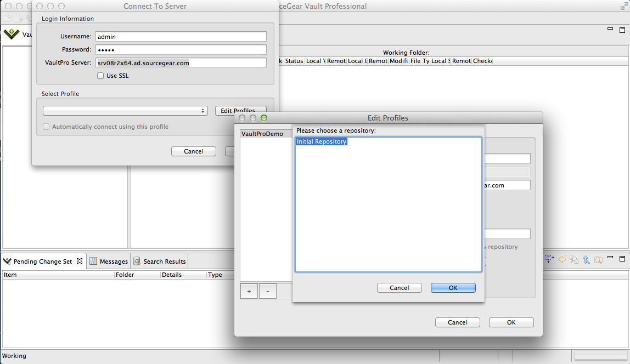Open the Select Profile dropdown

click(125, 111)
